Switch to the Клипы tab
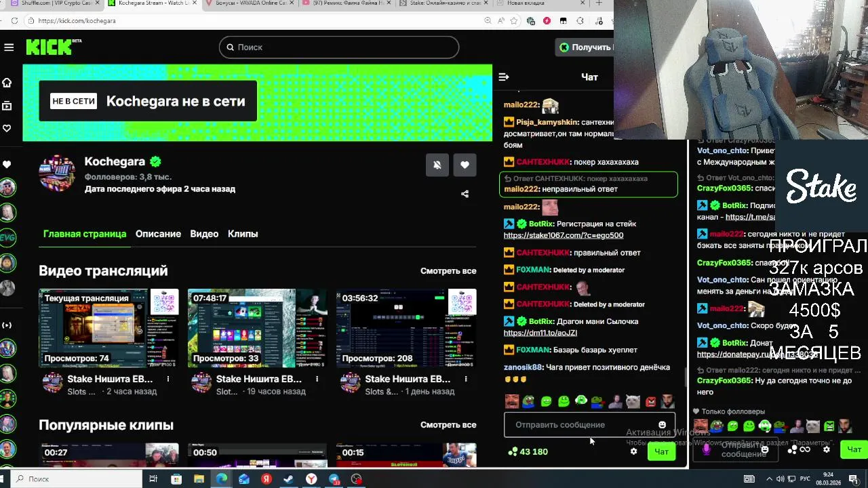 243,234
